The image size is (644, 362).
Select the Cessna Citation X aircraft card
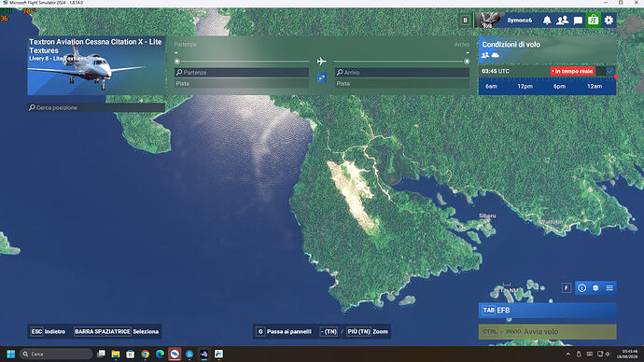96,65
